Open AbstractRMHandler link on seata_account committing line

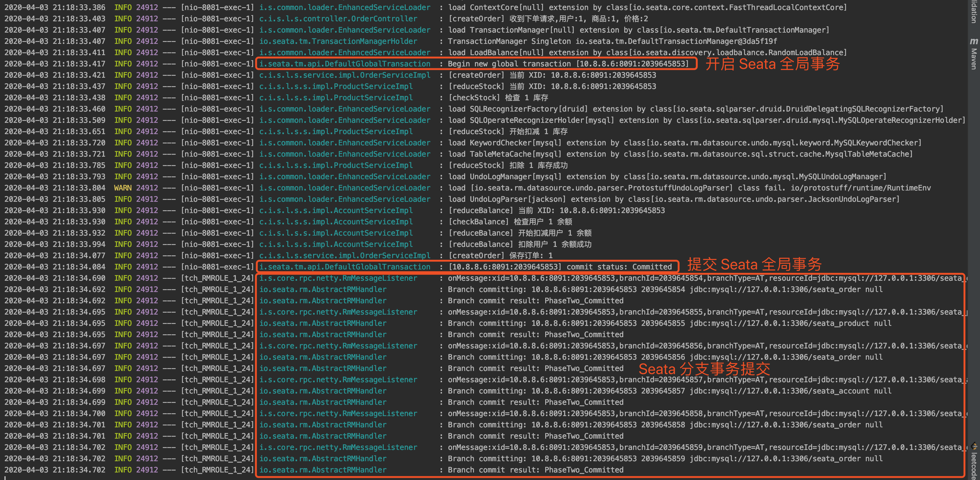point(322,391)
